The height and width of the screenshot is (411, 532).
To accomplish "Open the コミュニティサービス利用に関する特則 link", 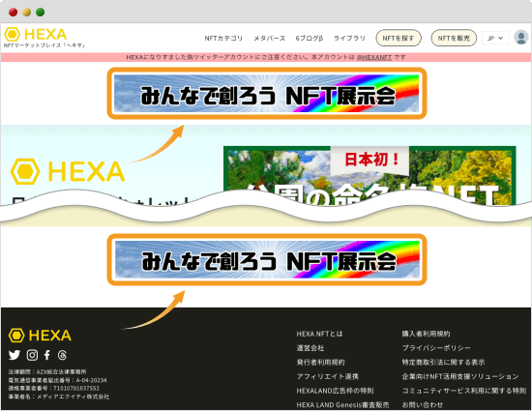I will tap(463, 391).
